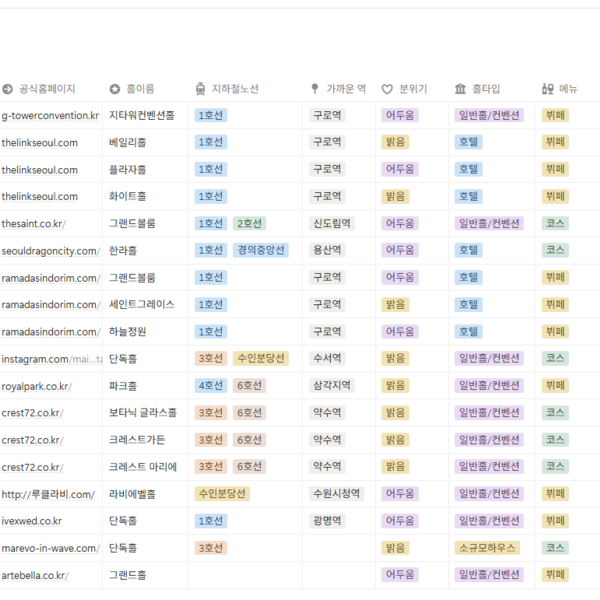Open the instagram.com link

(x=52, y=359)
